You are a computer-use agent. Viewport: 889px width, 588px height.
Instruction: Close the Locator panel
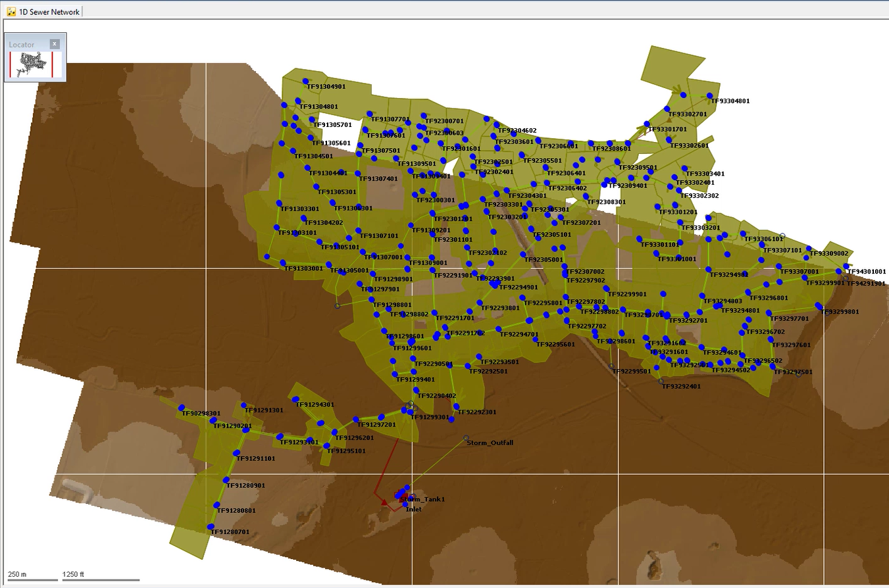click(55, 44)
